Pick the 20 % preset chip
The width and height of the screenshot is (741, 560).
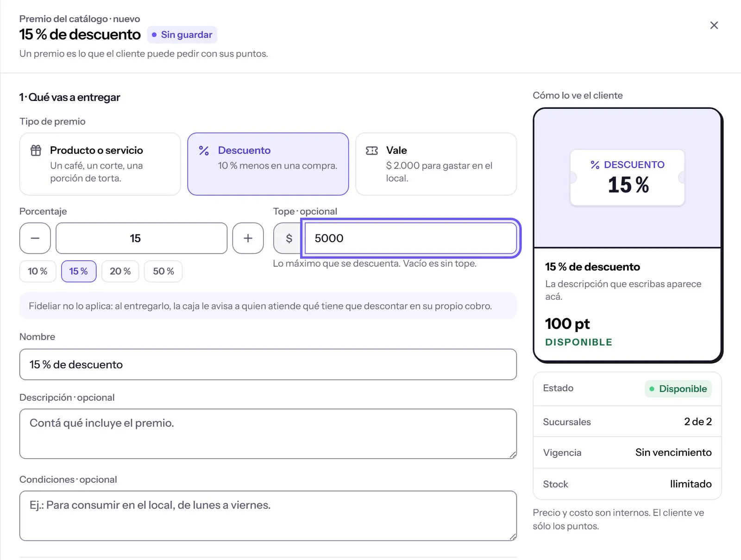point(120,271)
